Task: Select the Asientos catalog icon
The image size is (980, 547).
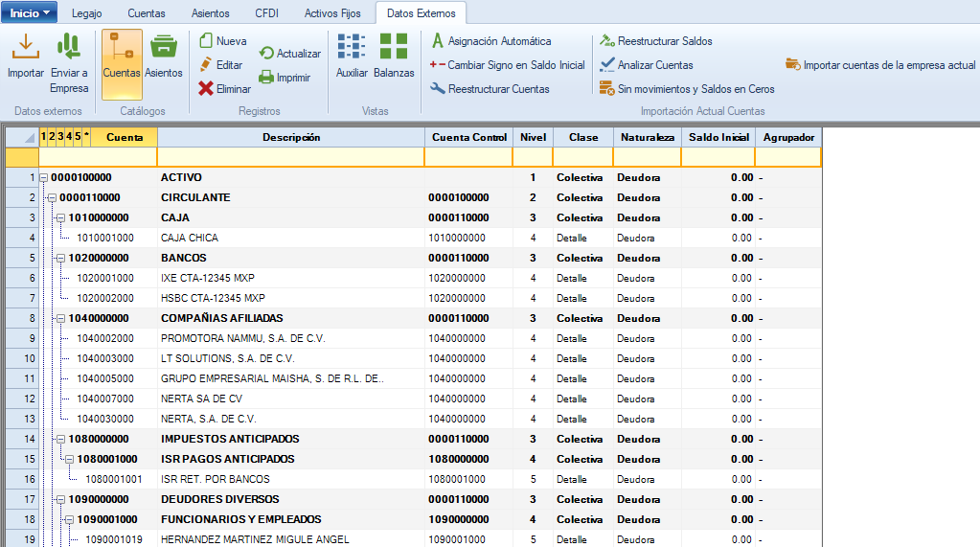Action: [x=164, y=47]
